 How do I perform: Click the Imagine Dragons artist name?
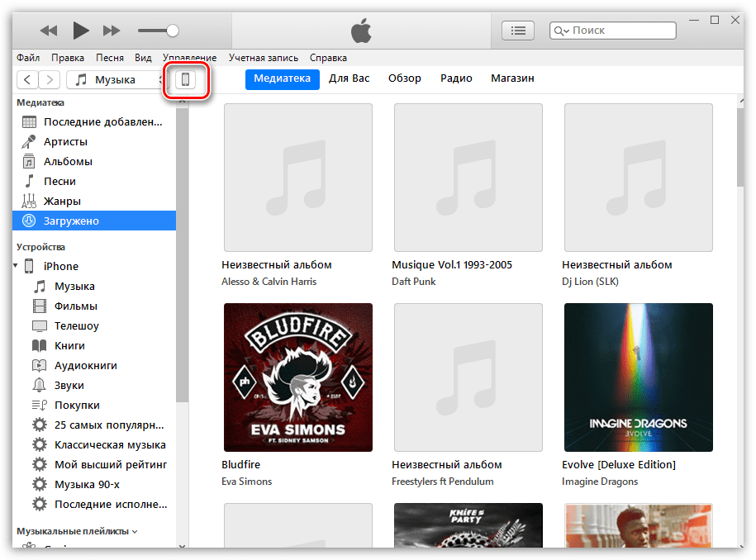(600, 482)
